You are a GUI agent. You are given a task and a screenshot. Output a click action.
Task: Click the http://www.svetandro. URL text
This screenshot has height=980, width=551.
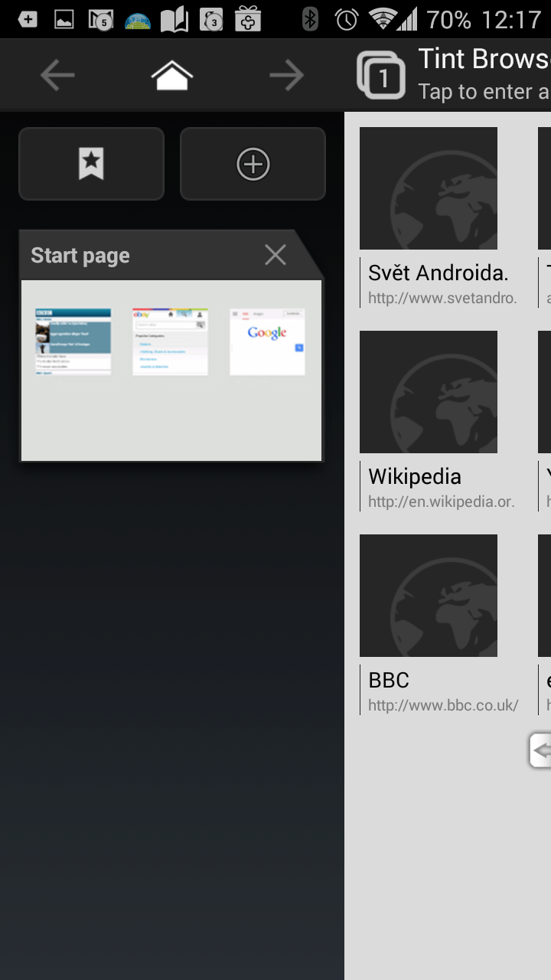442,299
